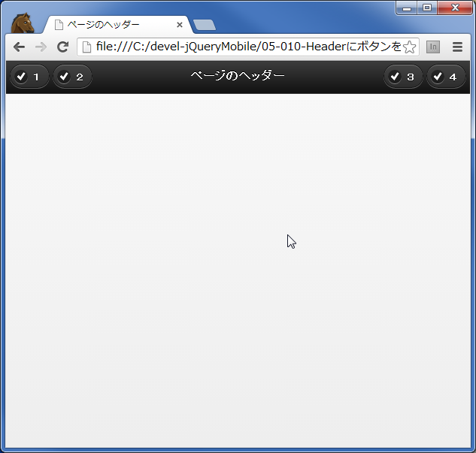Open a new tab next to ページのヘッダー
Screen dimensions: 476x453
pyautogui.click(x=205, y=25)
